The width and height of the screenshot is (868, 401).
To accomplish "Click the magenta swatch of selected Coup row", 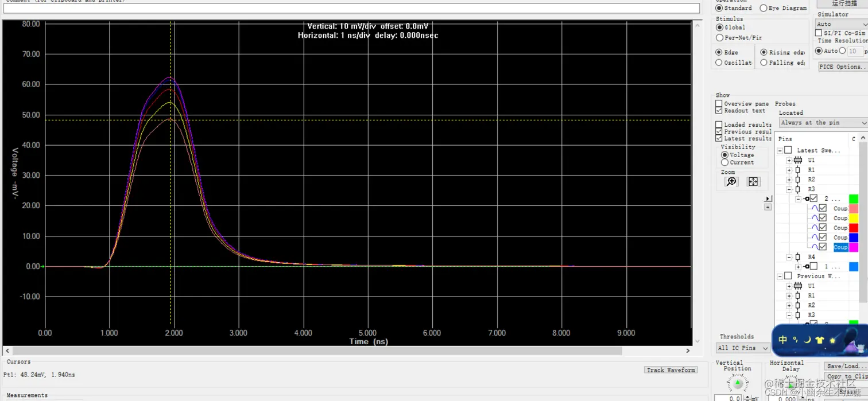I will pos(854,247).
